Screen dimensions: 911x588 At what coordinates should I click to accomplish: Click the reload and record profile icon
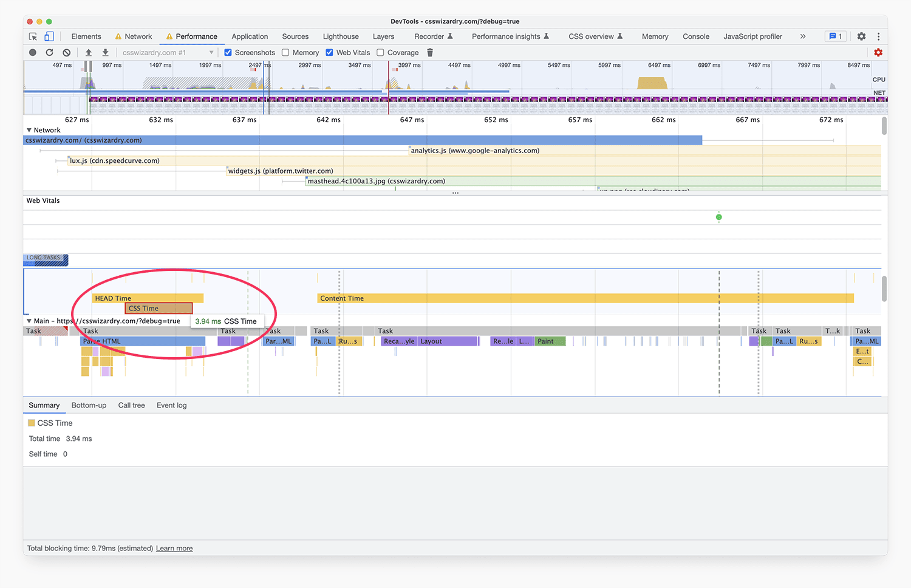[50, 53]
